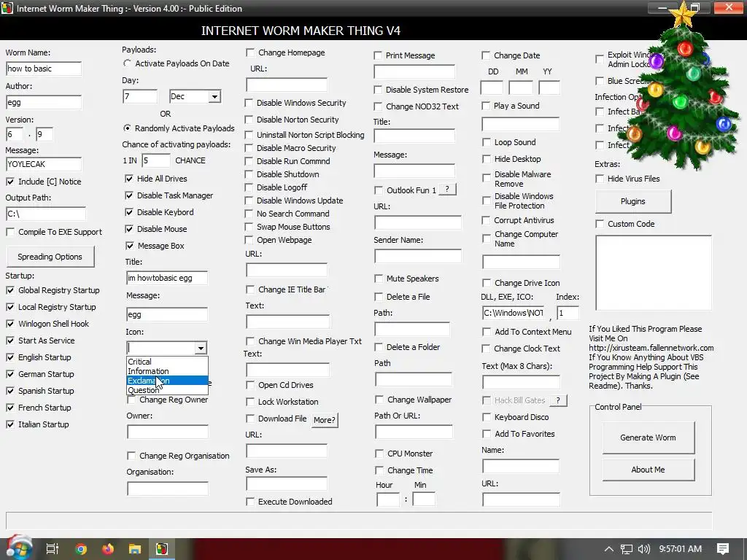Enable Compile To EXE Support

10,232
